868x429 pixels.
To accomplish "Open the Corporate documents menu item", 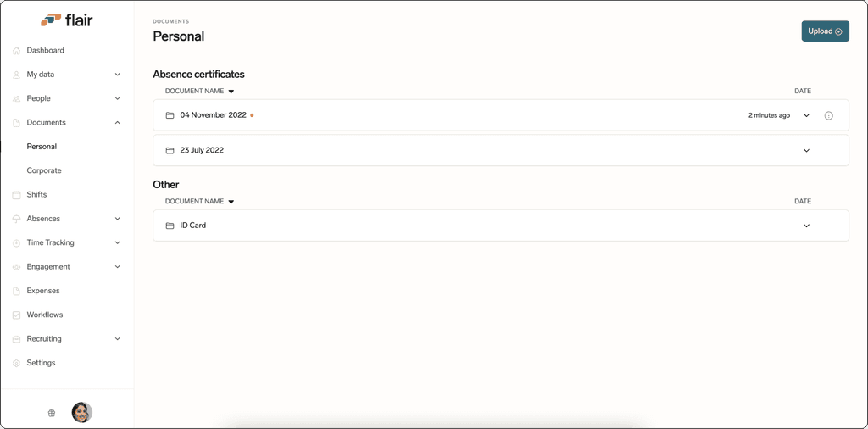I will coord(44,170).
